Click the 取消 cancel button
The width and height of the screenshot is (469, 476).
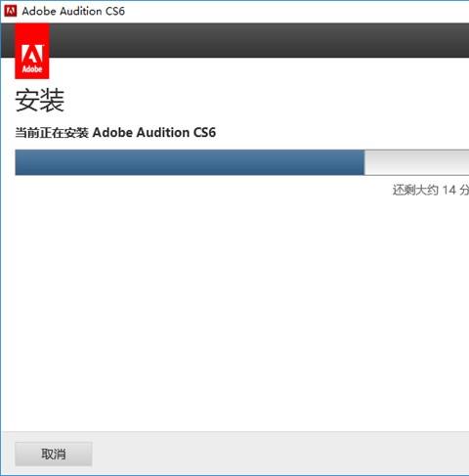[54, 454]
